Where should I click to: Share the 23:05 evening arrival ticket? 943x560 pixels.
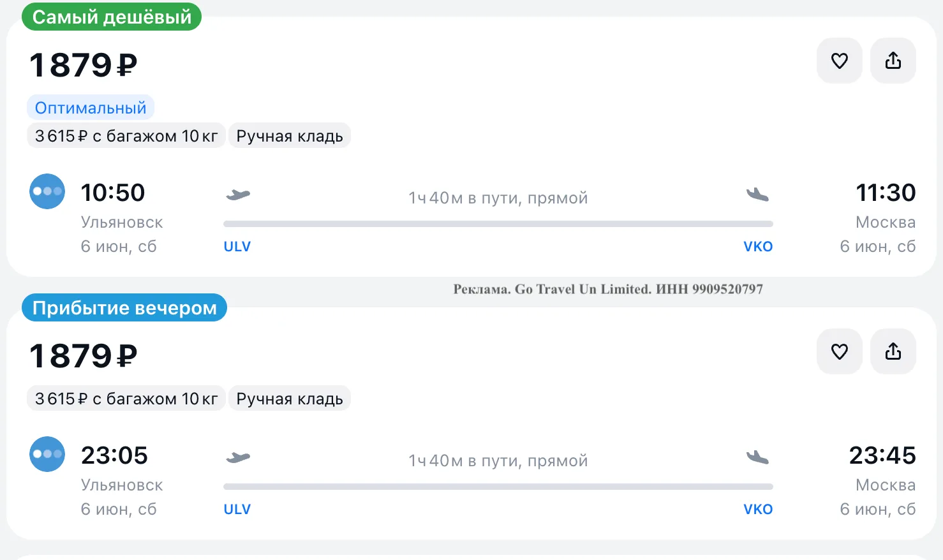point(893,351)
